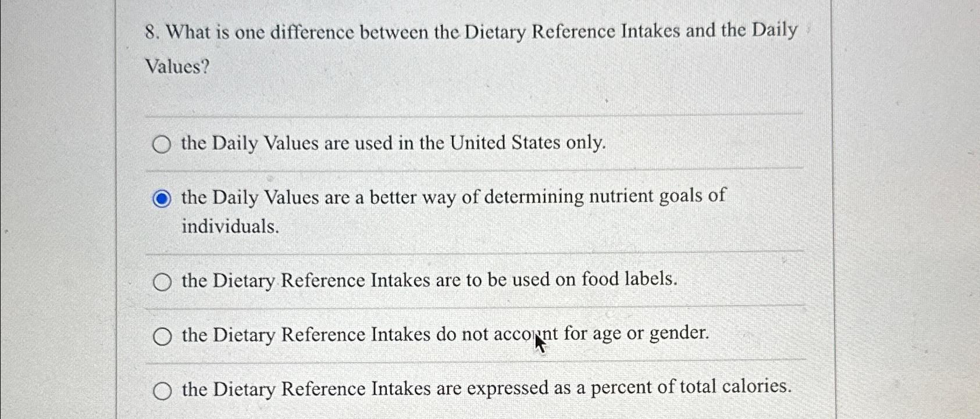Screen dimensions: 980x419
Task: Click the answer text "the Daily Values are used in the United States only"
Action: 393,144
